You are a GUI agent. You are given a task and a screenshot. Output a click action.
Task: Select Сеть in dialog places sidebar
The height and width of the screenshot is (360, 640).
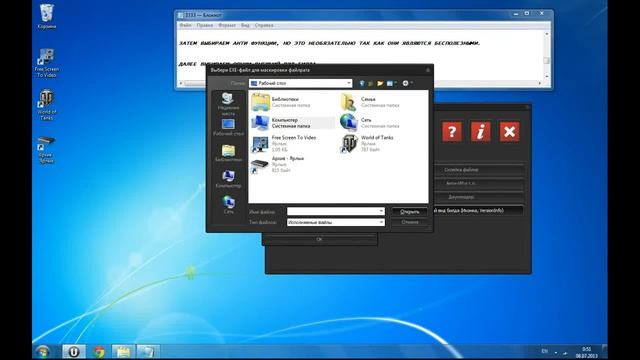[228, 204]
